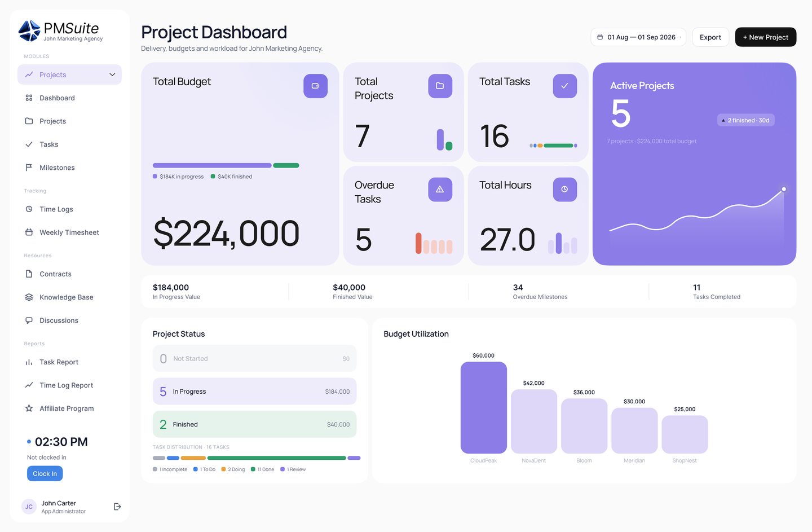This screenshot has width=812, height=532.
Task: Click the 2 Doing legend entry
Action: point(233,469)
